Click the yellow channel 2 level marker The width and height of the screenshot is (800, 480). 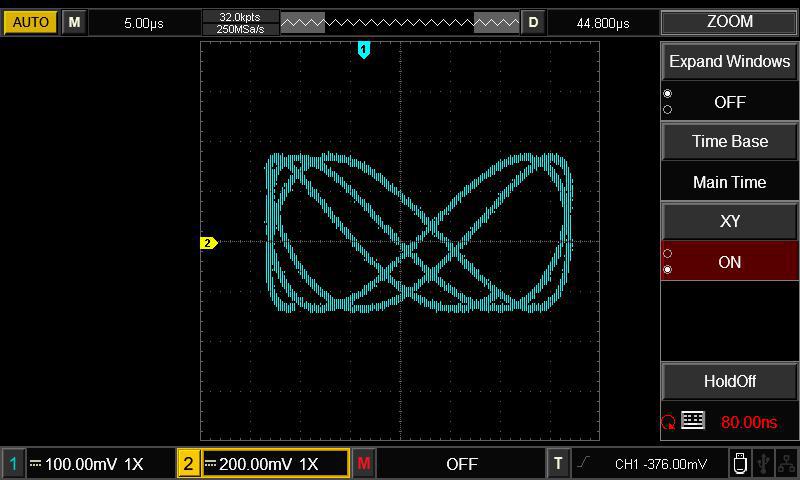tap(208, 243)
